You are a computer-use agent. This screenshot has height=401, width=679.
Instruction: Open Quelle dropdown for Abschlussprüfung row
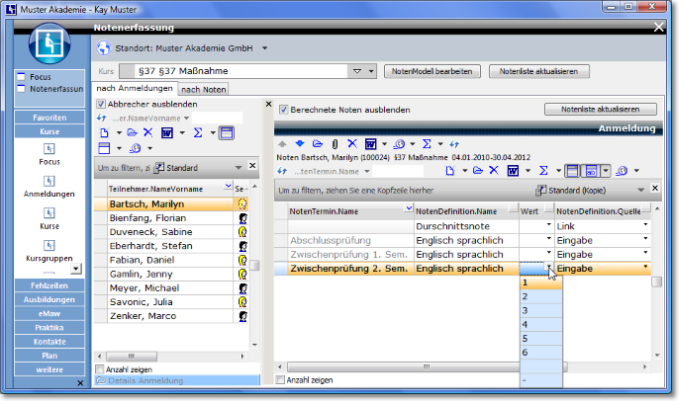click(646, 239)
